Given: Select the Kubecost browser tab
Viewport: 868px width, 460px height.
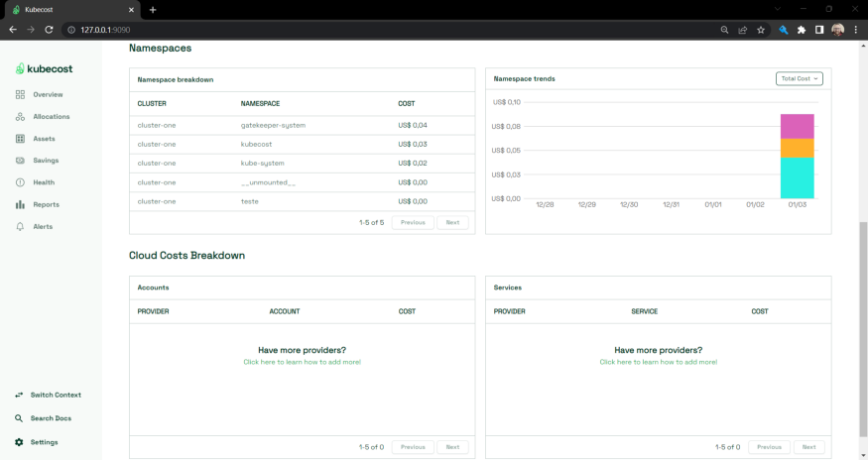Looking at the screenshot, I should click(69, 10).
